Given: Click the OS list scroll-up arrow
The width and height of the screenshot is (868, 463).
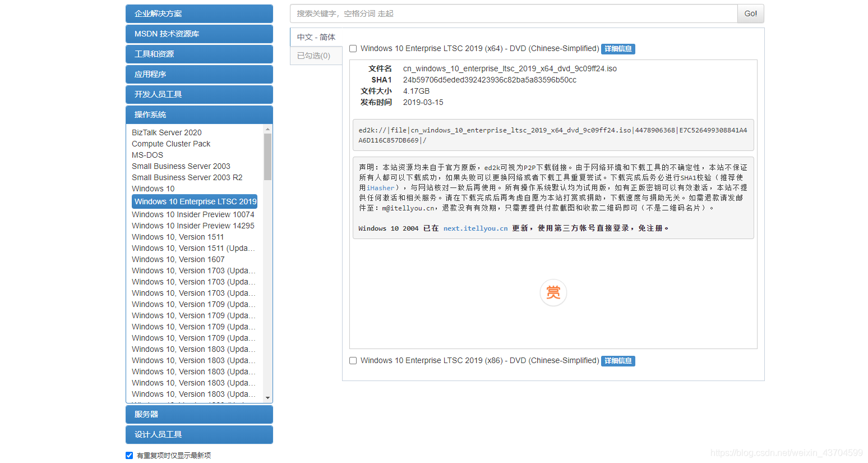Looking at the screenshot, I should click(268, 129).
